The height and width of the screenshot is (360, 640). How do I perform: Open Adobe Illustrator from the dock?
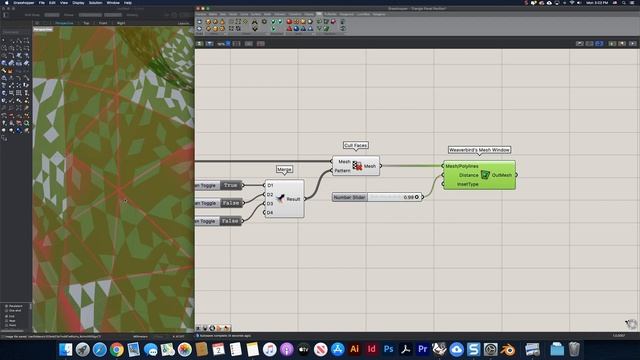point(354,349)
